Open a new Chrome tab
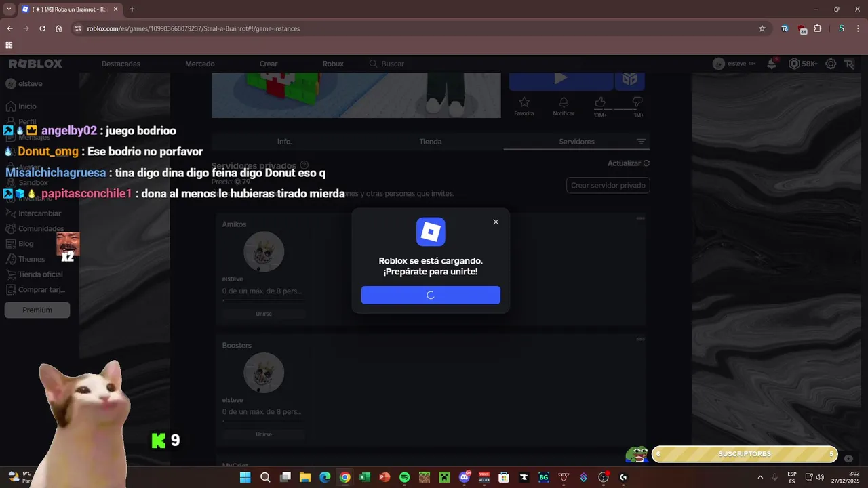 [132, 9]
